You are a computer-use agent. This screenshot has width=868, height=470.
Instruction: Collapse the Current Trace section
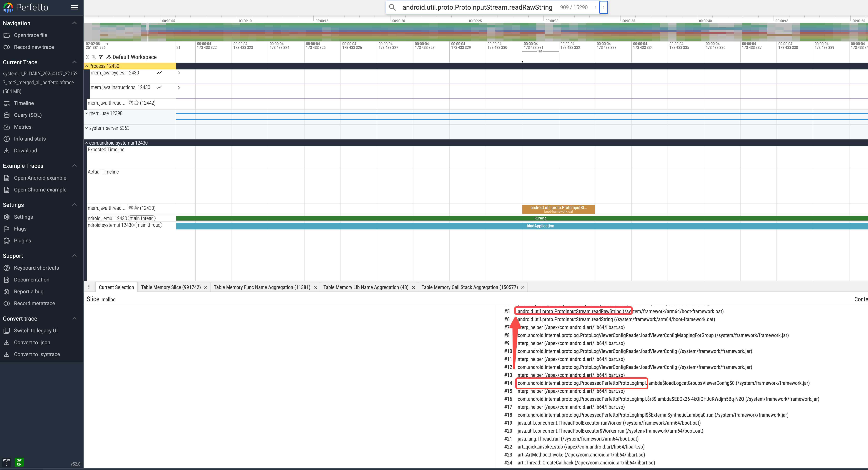74,62
